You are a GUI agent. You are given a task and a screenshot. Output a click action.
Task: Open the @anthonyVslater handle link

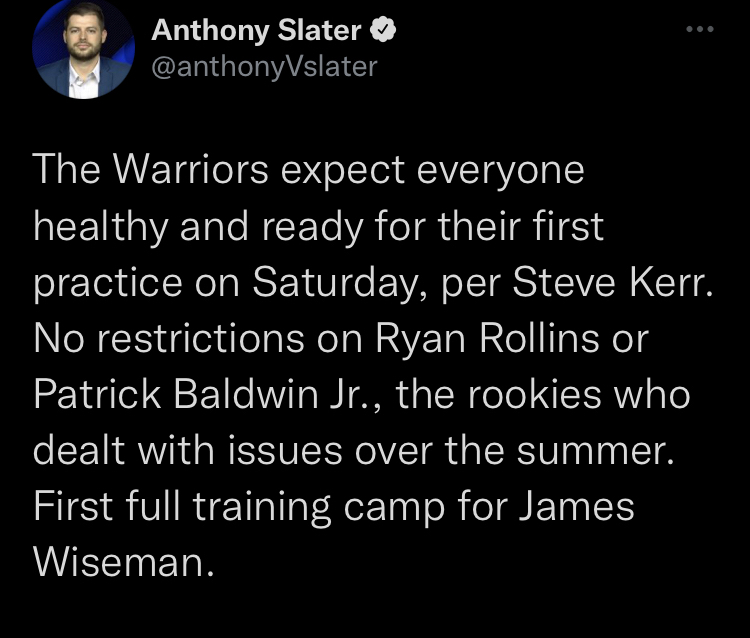tap(265, 66)
